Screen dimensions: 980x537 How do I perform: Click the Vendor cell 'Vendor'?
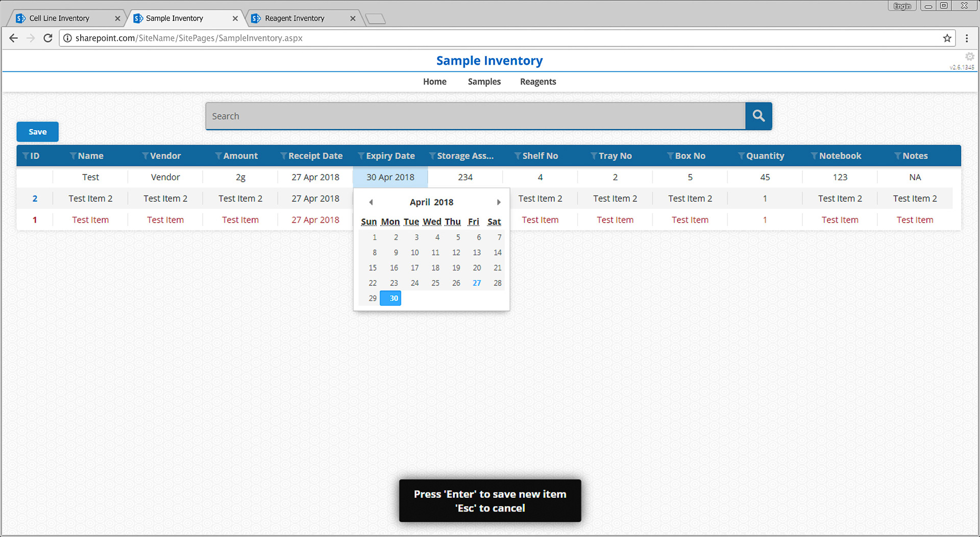(165, 177)
